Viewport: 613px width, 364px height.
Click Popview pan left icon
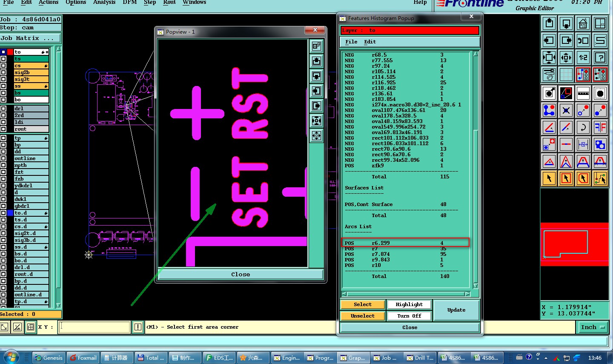tap(316, 91)
